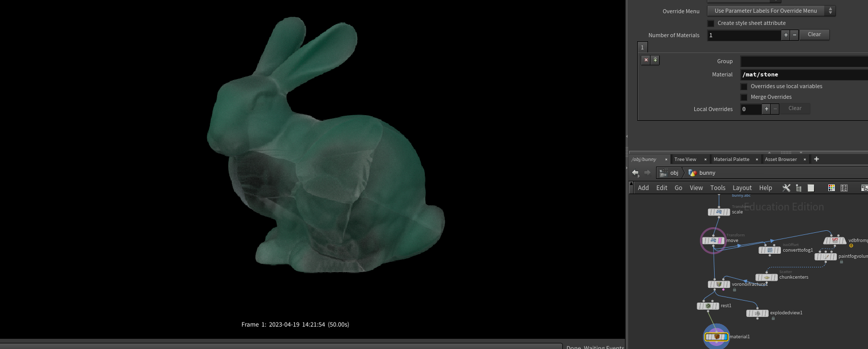Switch to the Tree View tab
Viewport: 868px width, 349px height.
pos(685,159)
